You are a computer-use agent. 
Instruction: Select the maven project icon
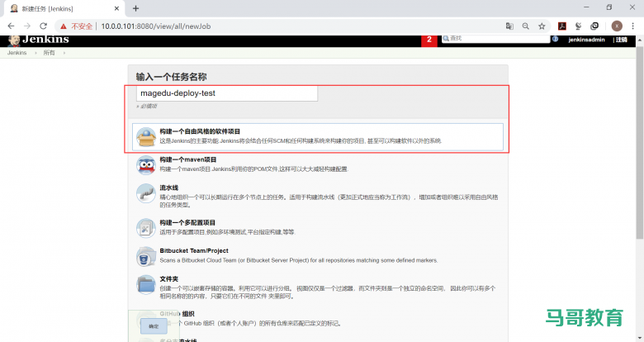(x=146, y=165)
